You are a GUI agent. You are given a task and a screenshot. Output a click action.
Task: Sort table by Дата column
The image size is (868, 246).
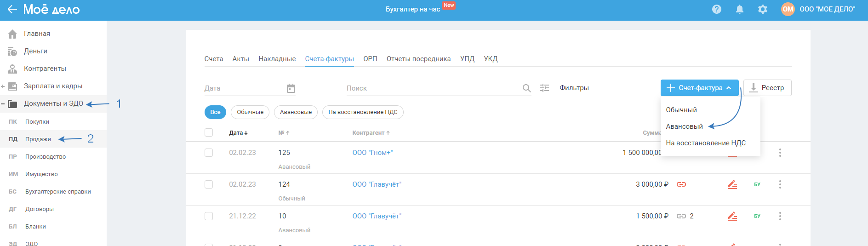pos(238,133)
